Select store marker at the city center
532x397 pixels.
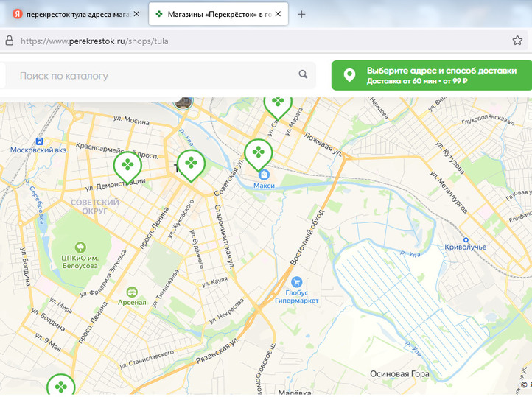pos(191,165)
